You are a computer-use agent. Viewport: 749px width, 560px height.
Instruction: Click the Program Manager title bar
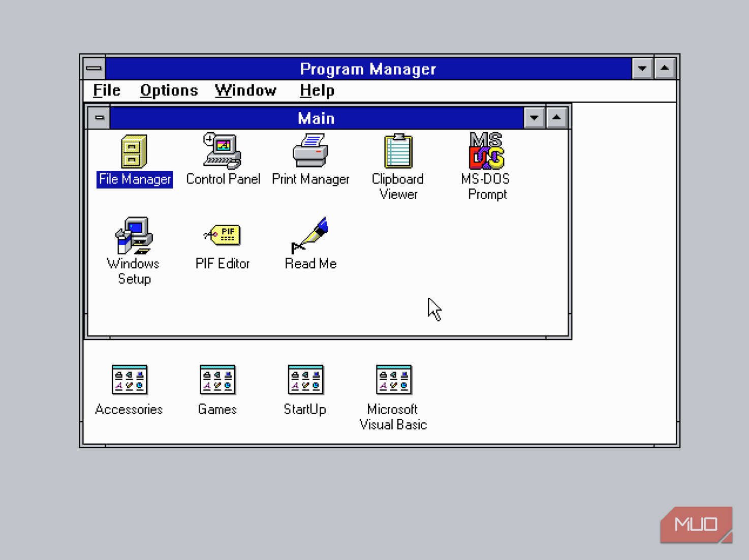pyautogui.click(x=368, y=69)
